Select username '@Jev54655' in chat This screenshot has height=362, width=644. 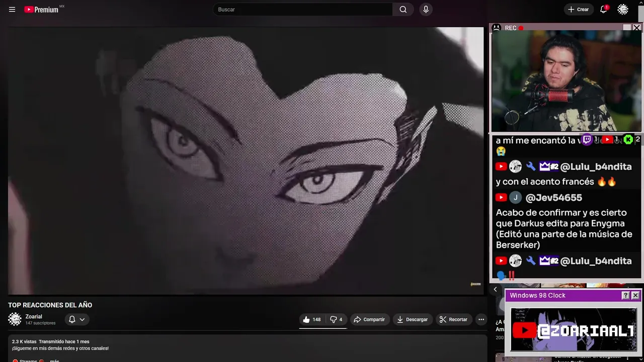click(x=554, y=198)
